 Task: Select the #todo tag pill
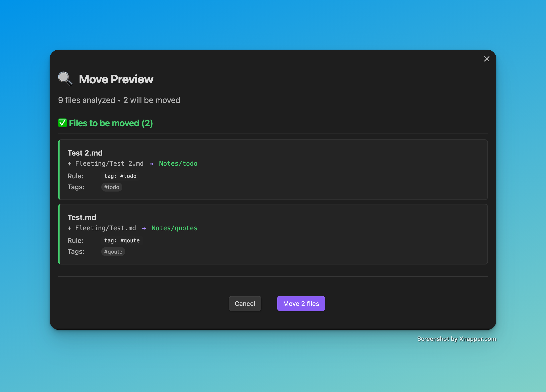[x=111, y=187]
